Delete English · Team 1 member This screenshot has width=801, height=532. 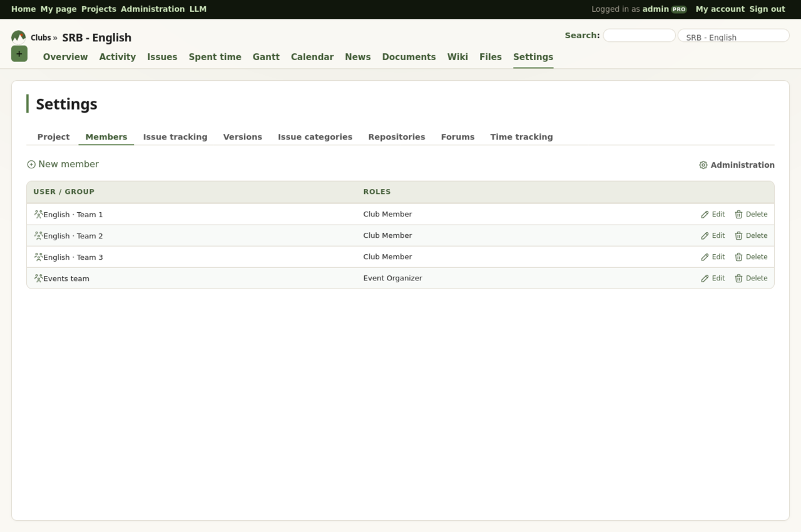pyautogui.click(x=751, y=214)
